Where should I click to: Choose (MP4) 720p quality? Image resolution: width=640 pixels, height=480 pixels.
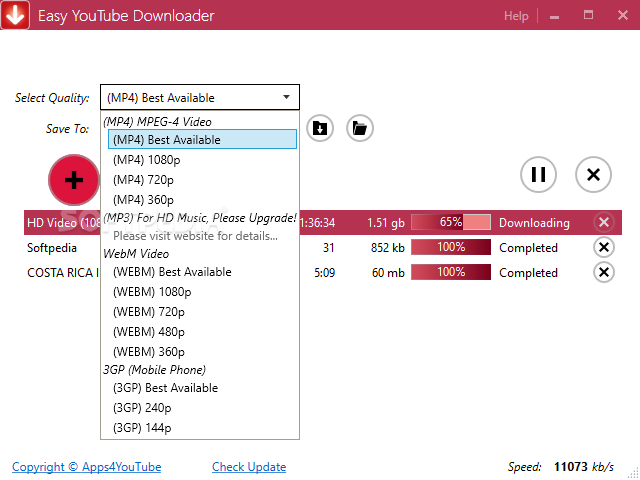pos(202,180)
